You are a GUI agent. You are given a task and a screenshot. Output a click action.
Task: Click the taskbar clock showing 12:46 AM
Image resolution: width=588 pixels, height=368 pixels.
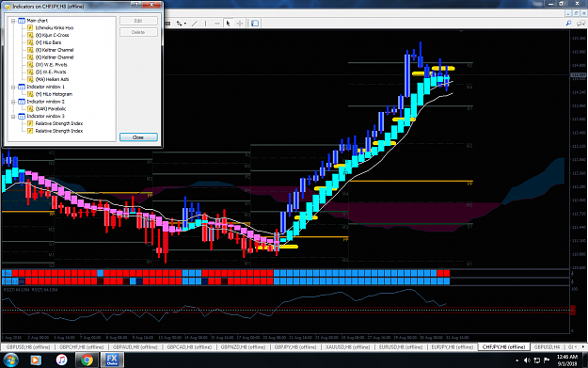coord(567,360)
